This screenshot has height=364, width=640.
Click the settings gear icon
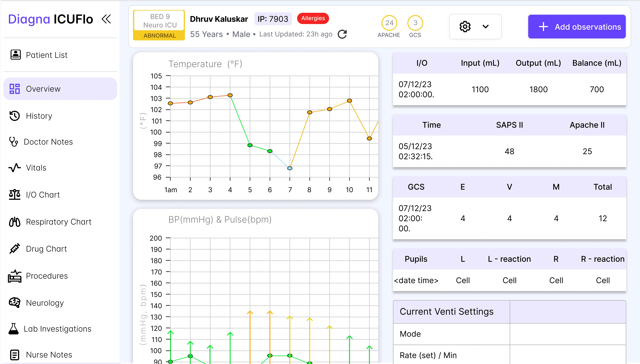pos(465,26)
